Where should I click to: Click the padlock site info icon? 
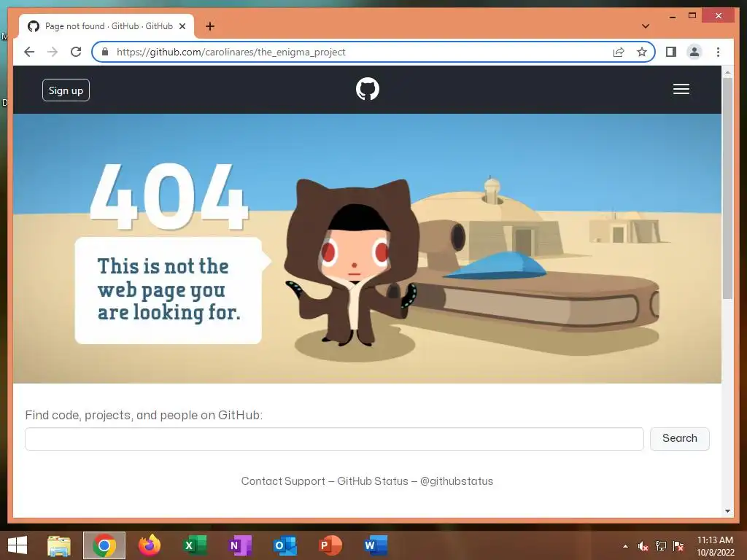click(x=105, y=52)
